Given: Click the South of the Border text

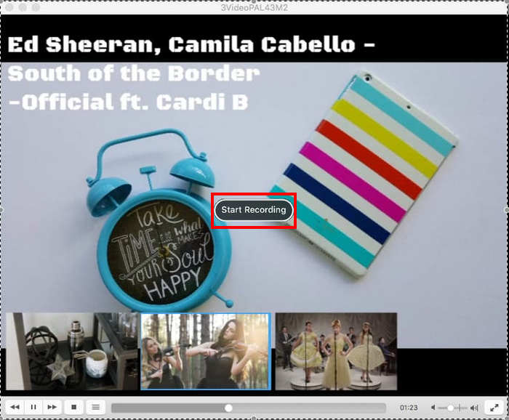Looking at the screenshot, I should [133, 73].
